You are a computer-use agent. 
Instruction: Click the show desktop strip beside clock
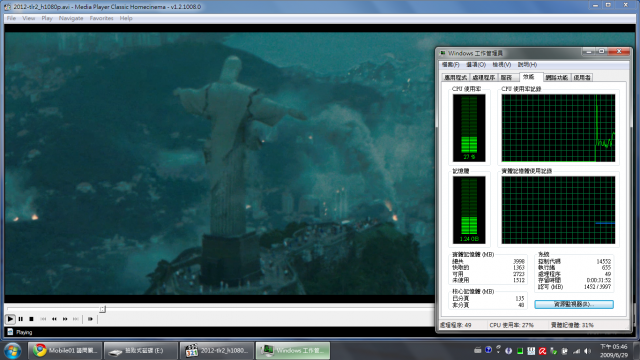636,351
